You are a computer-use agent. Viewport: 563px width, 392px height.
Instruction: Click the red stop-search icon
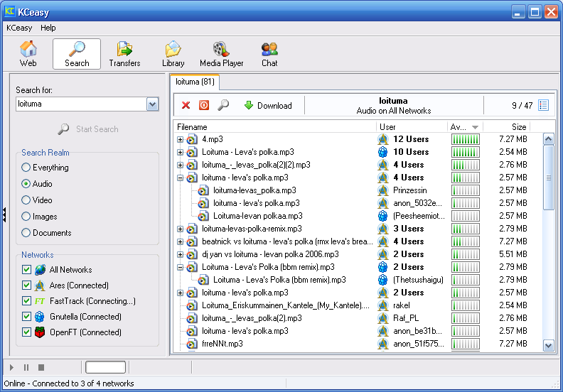(x=204, y=105)
